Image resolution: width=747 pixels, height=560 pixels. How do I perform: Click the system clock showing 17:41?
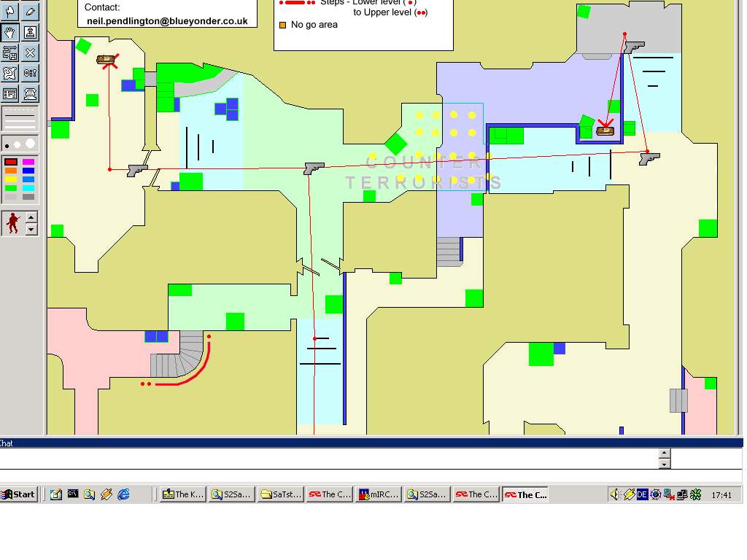pos(721,495)
